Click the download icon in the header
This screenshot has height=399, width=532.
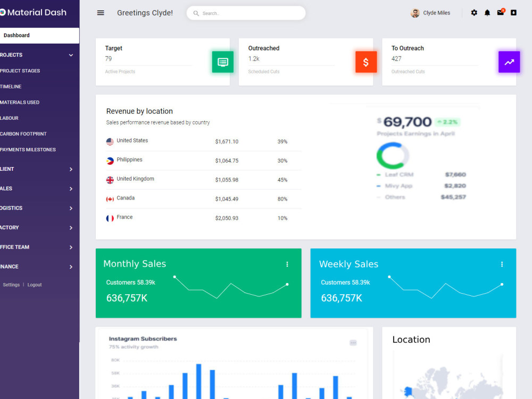coord(514,13)
